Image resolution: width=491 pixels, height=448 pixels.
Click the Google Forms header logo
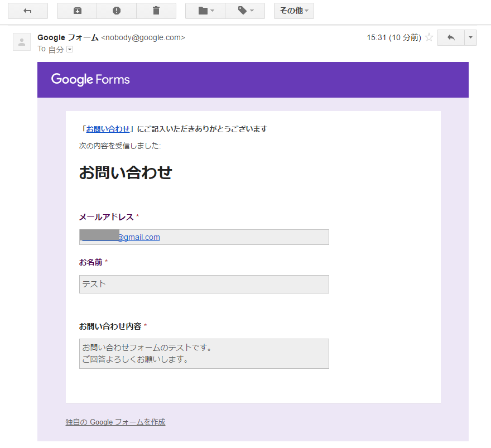click(x=90, y=80)
